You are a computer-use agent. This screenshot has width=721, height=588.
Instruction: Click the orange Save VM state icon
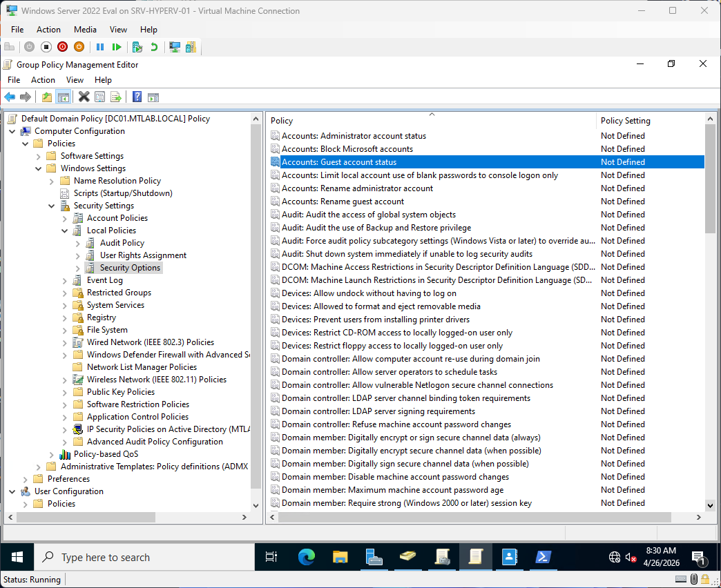[x=79, y=47]
